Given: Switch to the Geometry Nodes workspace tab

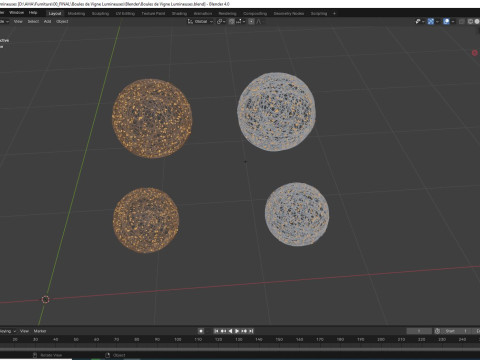Looking at the screenshot, I should pos(289,14).
